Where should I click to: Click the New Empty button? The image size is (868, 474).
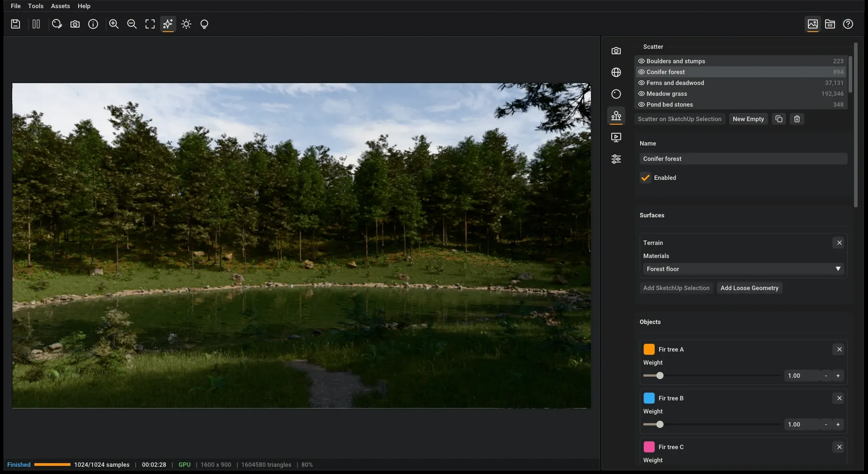[x=748, y=119]
